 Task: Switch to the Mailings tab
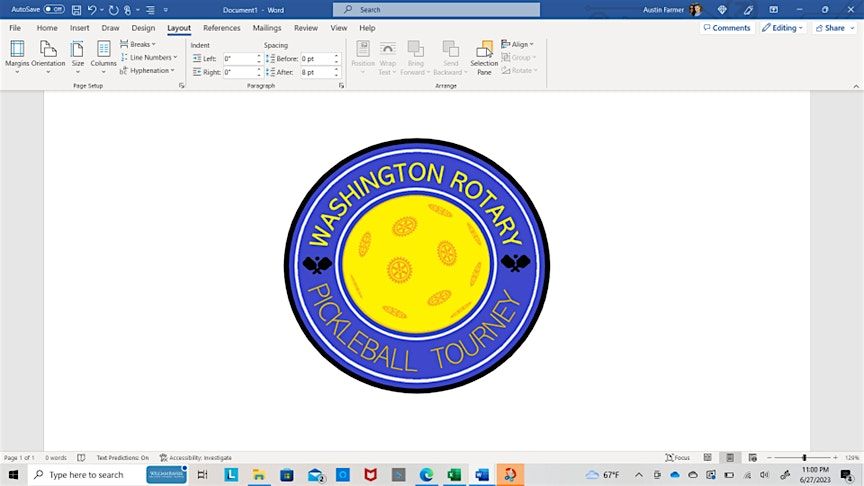point(267,28)
